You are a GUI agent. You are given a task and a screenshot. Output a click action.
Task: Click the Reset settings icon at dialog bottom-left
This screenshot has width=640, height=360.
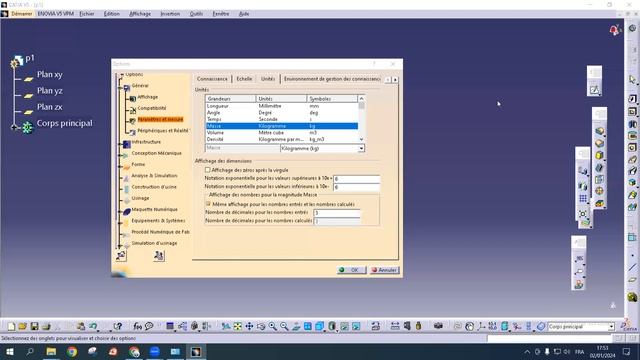tap(121, 256)
